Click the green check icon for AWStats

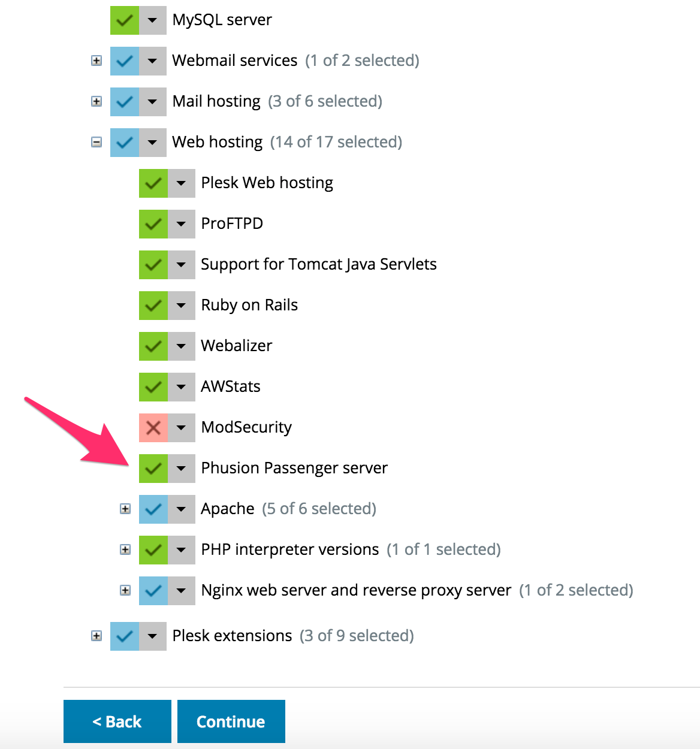[152, 386]
